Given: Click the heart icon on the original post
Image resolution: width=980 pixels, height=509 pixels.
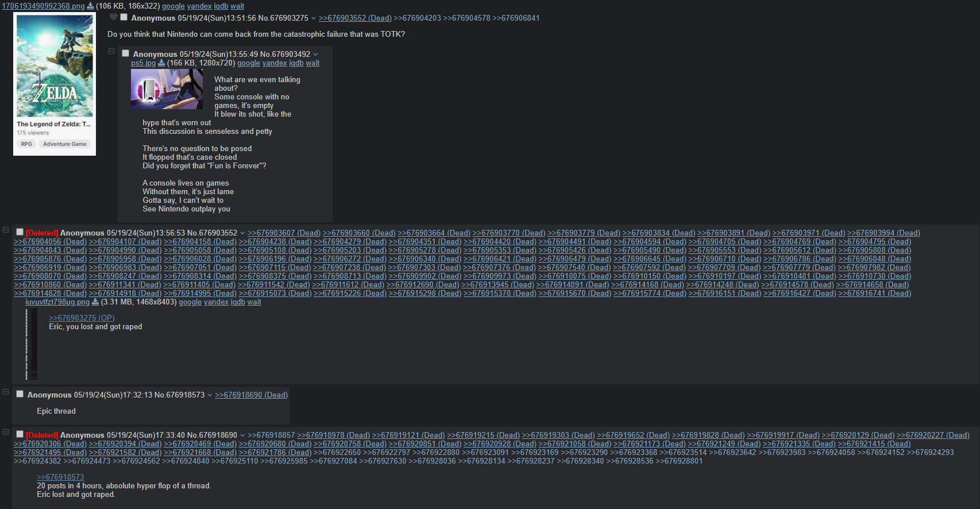Looking at the screenshot, I should 113,17.
